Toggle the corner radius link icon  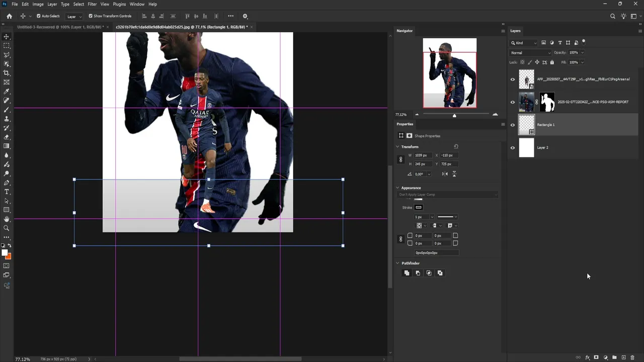[x=400, y=239]
